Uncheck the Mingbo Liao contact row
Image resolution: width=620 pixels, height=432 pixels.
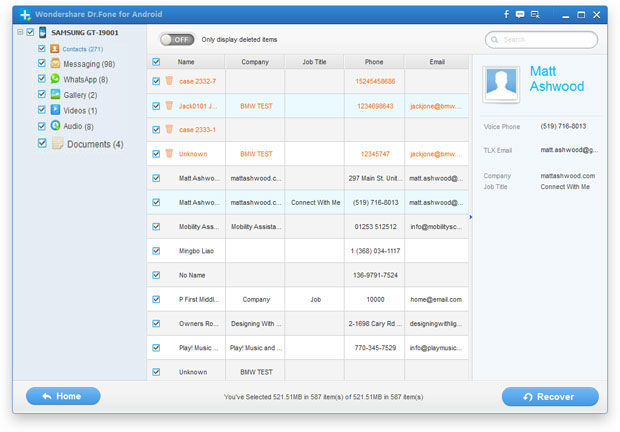pos(155,251)
